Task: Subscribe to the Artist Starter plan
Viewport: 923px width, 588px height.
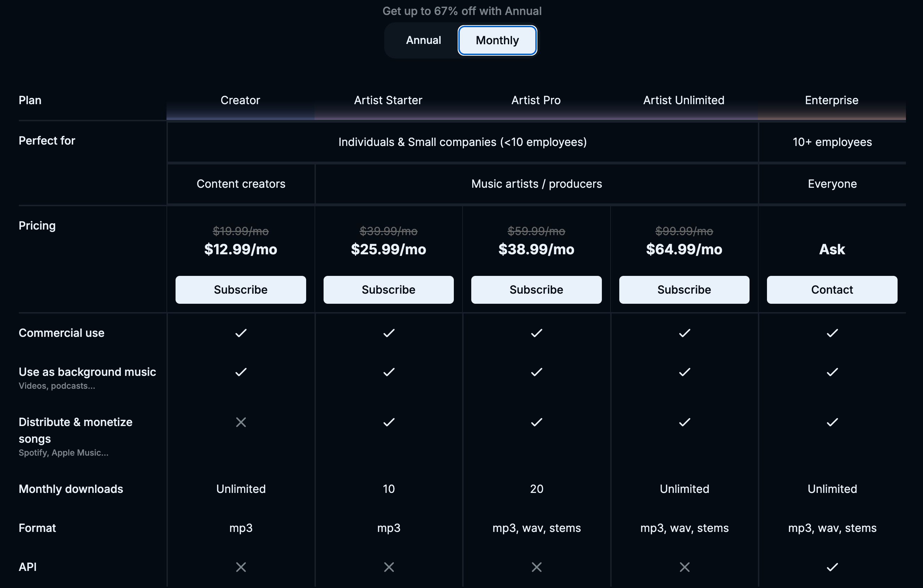Action: pos(388,290)
